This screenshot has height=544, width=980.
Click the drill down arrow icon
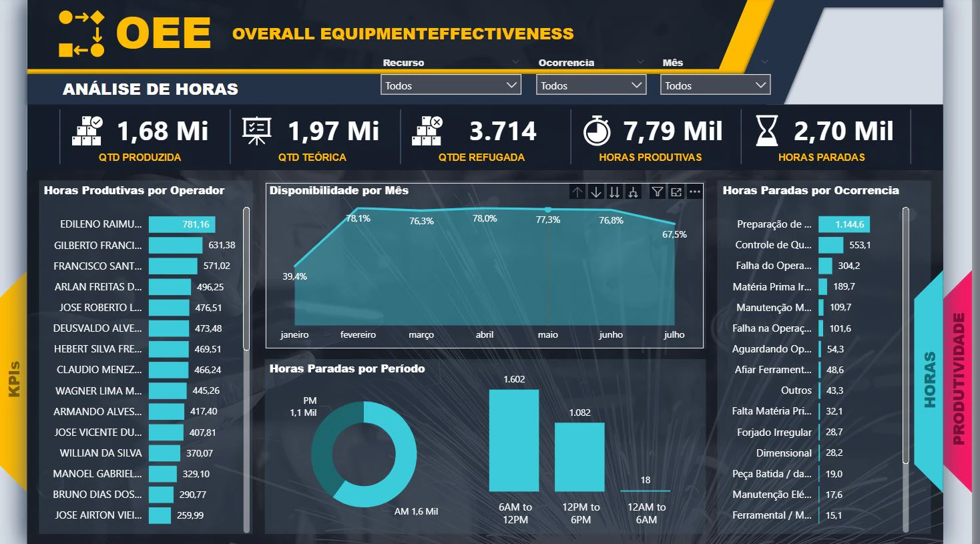pyautogui.click(x=596, y=192)
